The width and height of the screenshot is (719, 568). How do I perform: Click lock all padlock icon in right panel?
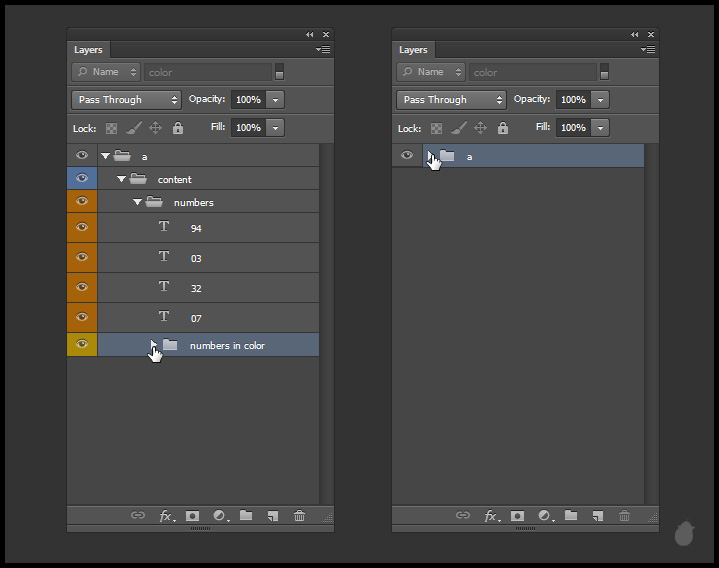point(503,128)
